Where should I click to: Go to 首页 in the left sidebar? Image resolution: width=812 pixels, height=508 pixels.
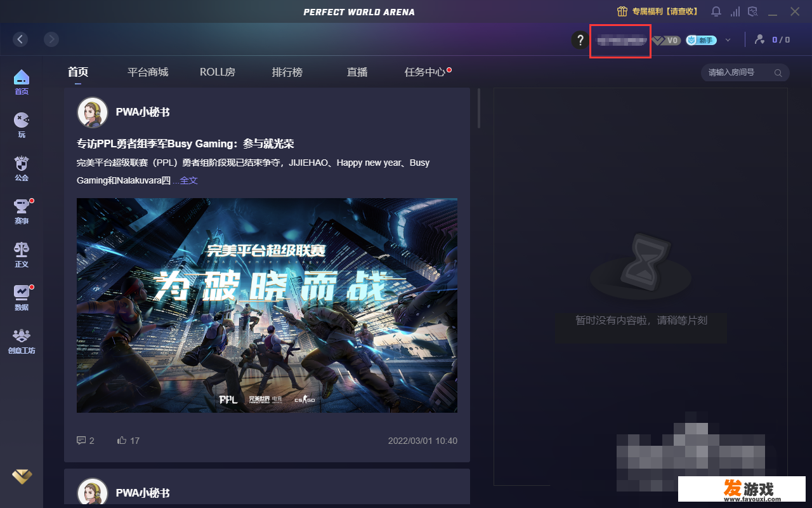click(x=22, y=83)
